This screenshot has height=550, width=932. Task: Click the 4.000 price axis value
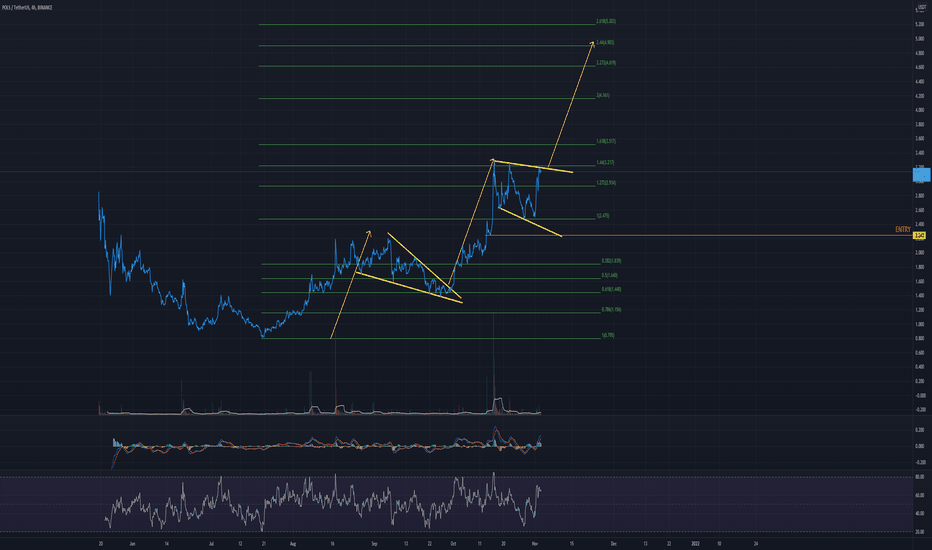coord(920,110)
